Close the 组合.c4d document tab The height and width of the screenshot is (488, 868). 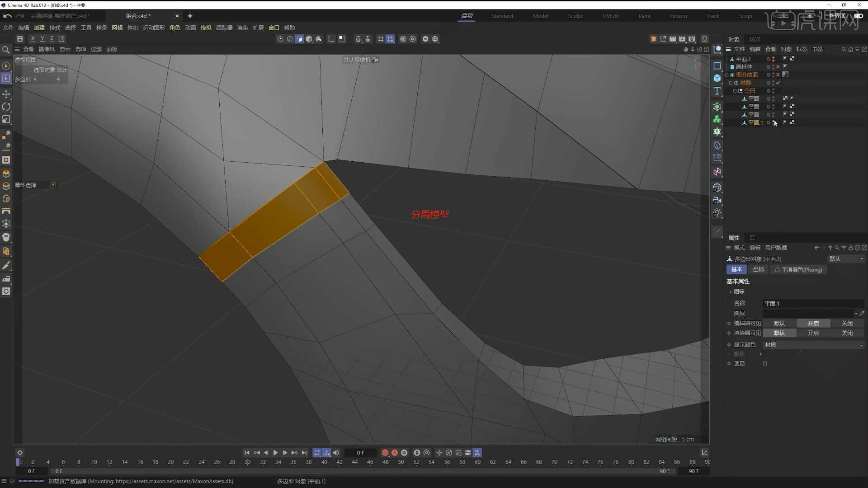[177, 16]
